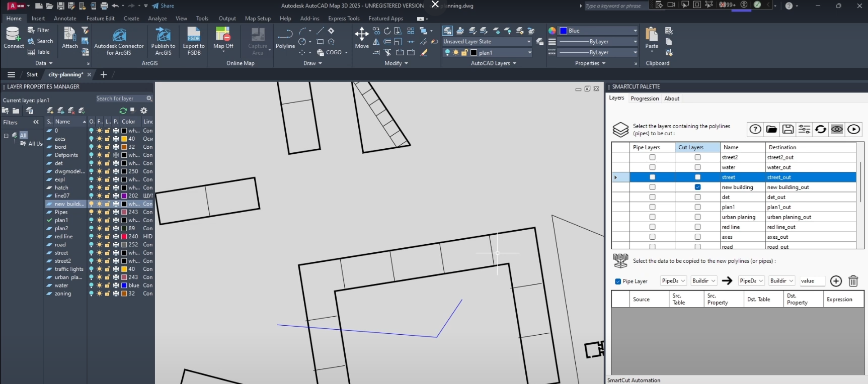Toggle the Pipe Layer checkbox

tap(618, 281)
